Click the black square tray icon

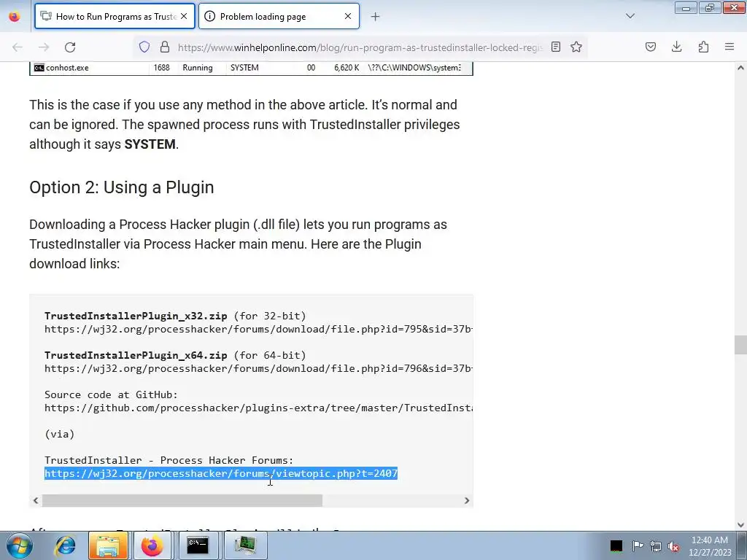[x=616, y=545]
